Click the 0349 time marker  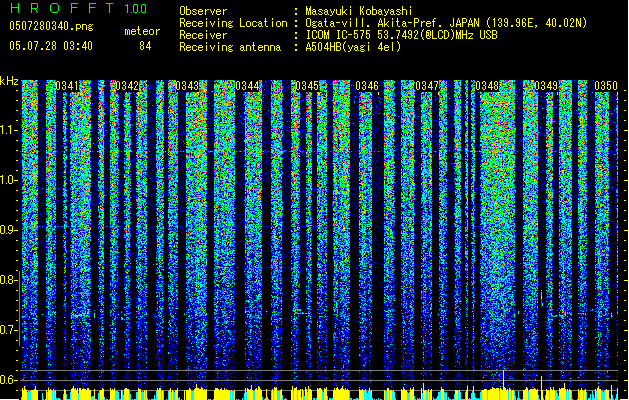[546, 86]
